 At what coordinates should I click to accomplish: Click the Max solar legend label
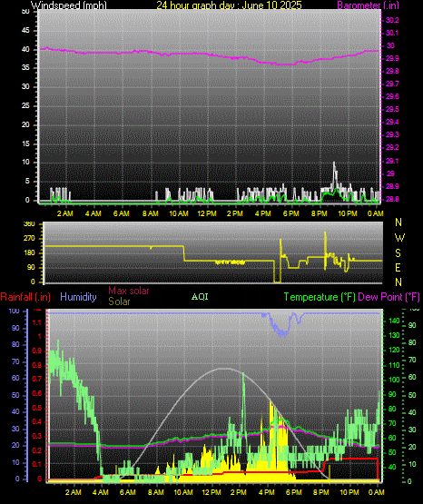[x=129, y=291]
